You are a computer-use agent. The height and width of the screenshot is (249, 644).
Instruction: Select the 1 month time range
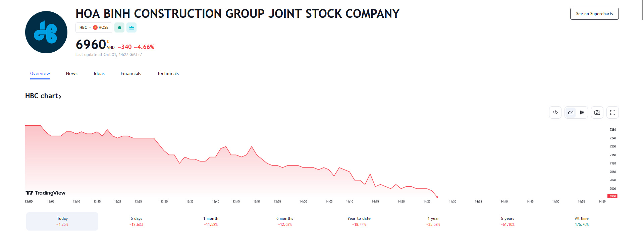coord(211,221)
